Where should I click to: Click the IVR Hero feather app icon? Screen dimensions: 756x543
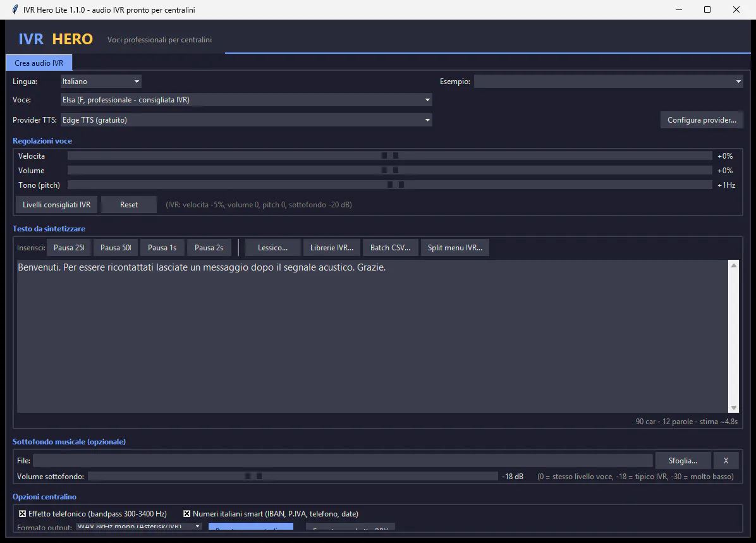[15, 9]
